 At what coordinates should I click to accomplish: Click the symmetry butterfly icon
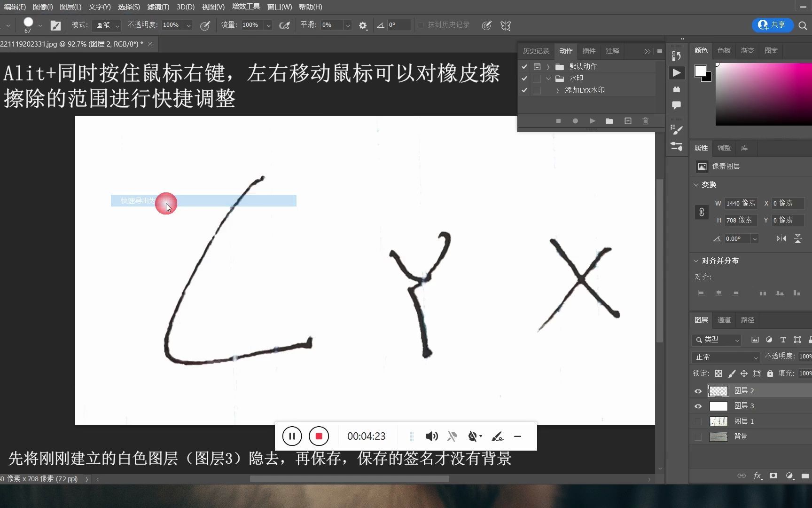tap(506, 25)
